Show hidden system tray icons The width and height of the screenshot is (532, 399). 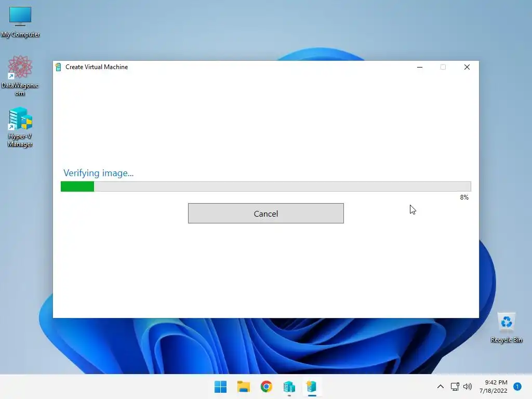pyautogui.click(x=441, y=387)
